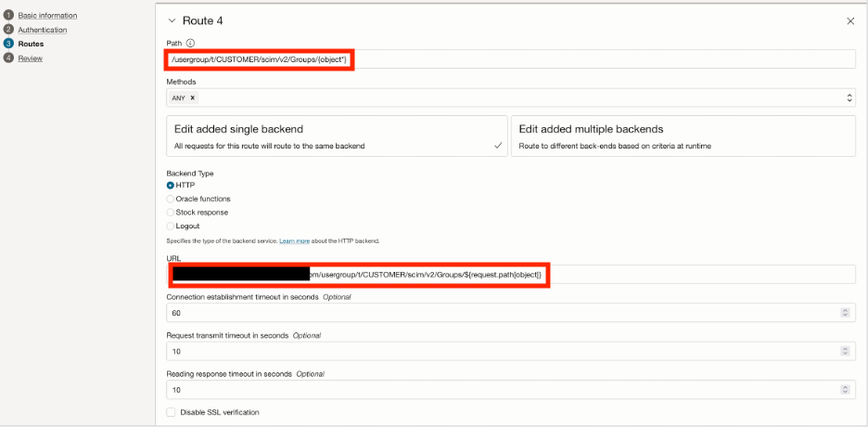Image resolution: width=868 pixels, height=427 pixels.
Task: Open the Learn more link
Action: [x=295, y=241]
